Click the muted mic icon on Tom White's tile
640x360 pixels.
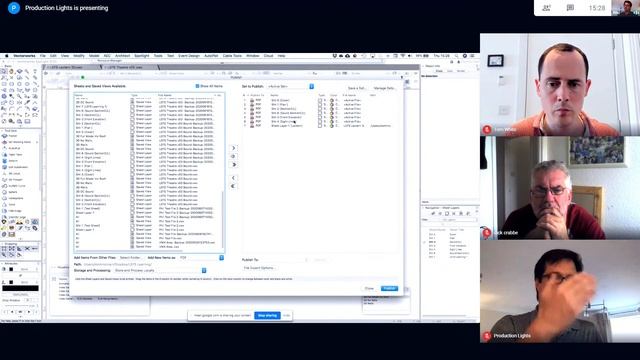[487, 129]
